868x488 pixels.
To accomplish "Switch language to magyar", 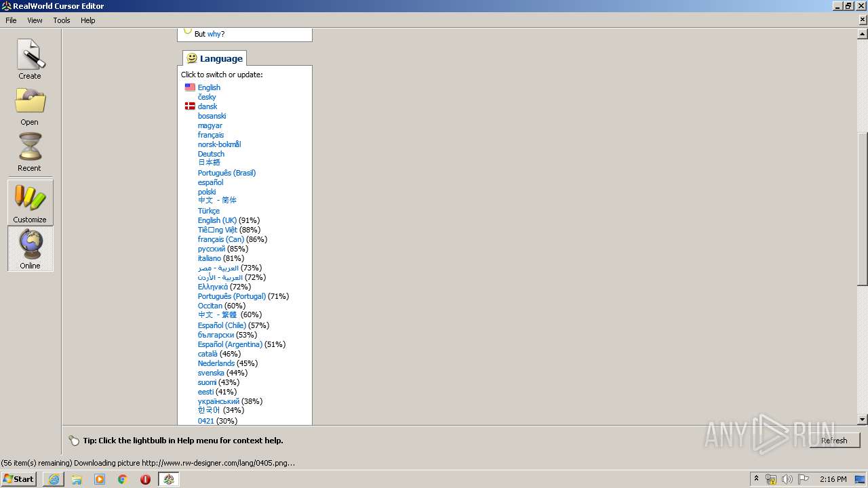I will [210, 125].
